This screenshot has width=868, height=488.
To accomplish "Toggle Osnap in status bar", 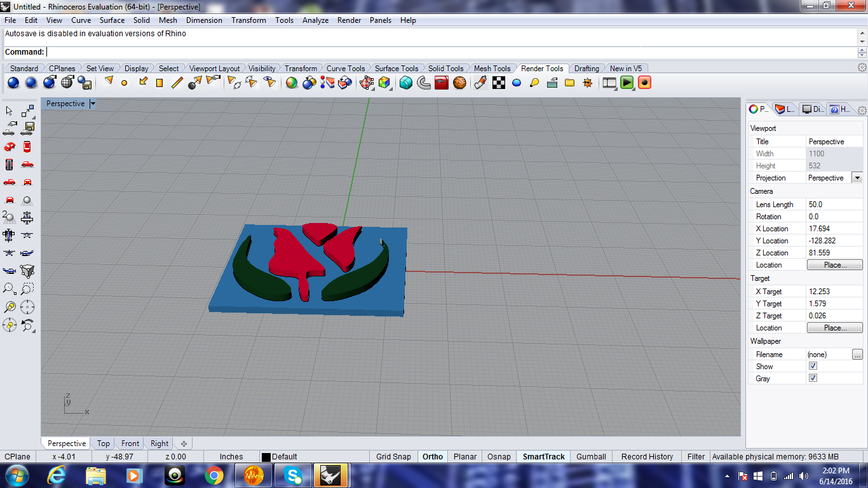I will point(499,456).
